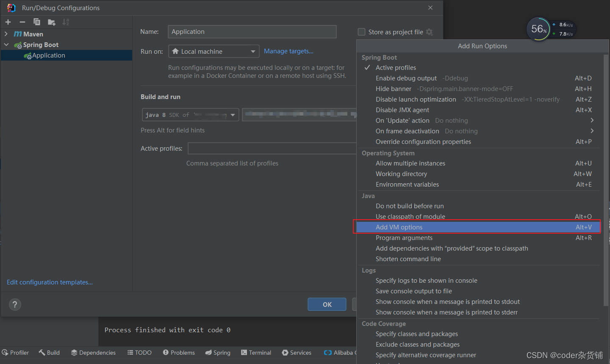Open the TODO tool window
This screenshot has width=610, height=364.
point(139,353)
